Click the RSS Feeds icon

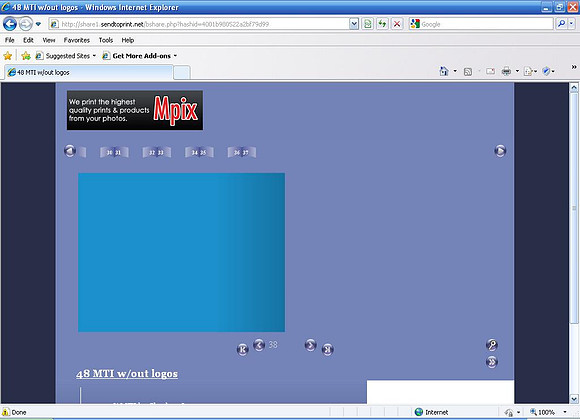(468, 71)
